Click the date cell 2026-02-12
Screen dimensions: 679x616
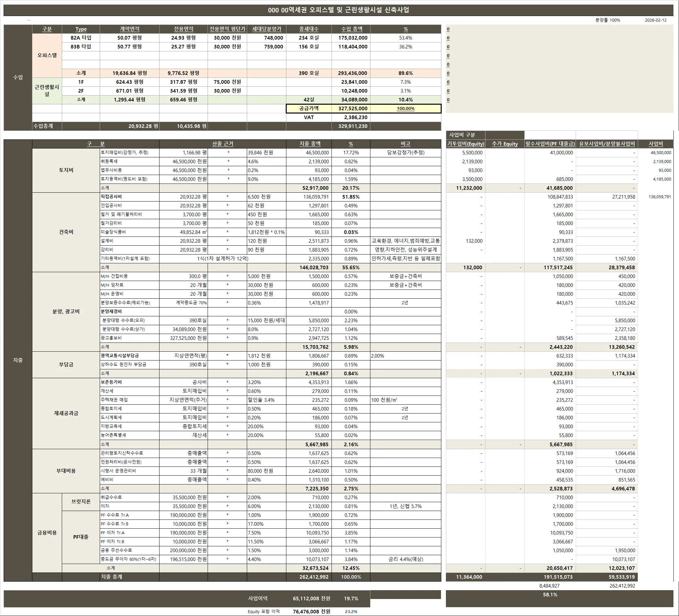click(x=655, y=20)
